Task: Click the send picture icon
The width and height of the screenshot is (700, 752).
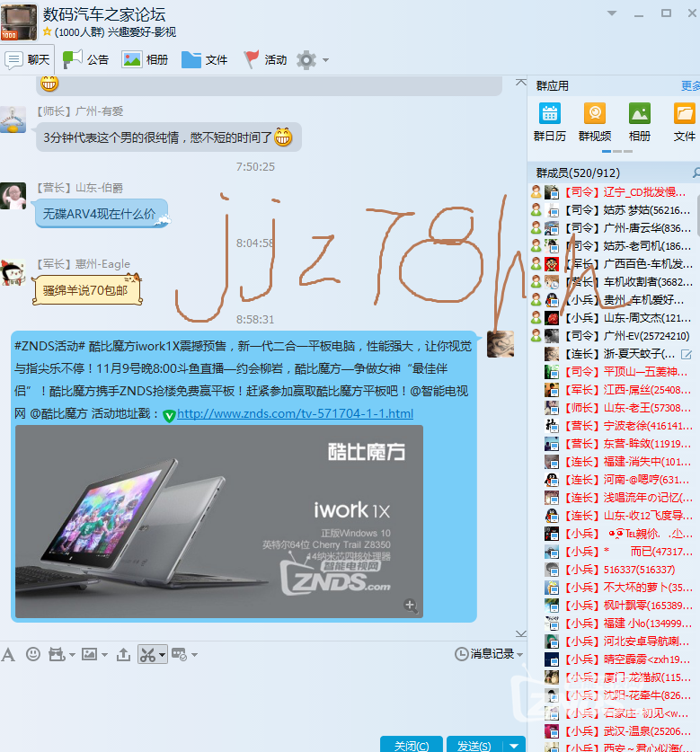Action: (x=89, y=654)
